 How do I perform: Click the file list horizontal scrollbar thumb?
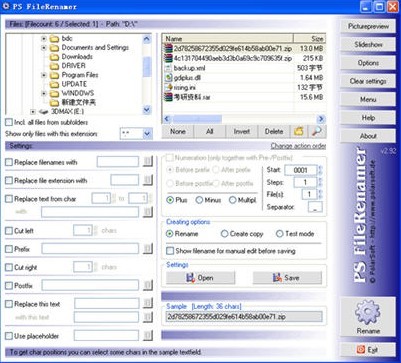tap(197, 119)
